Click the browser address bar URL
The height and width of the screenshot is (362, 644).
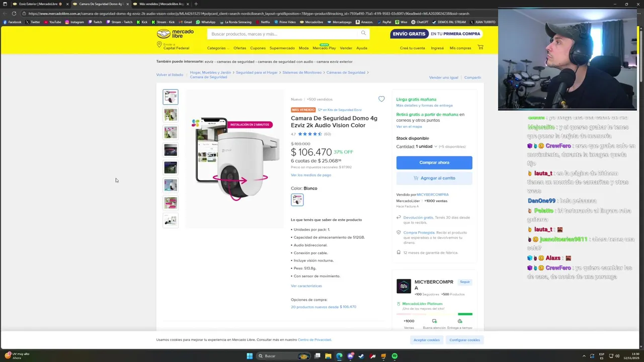[x=249, y=14]
